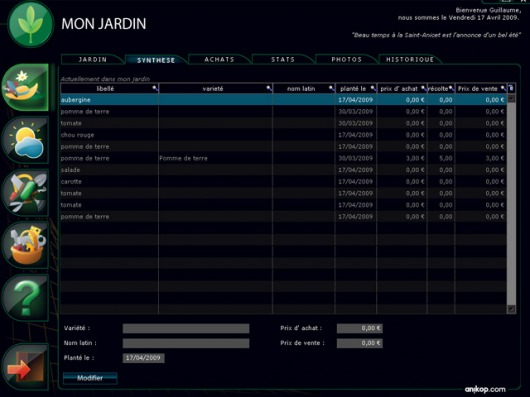Click the search magnifier in libellé column header
Screen dimensions: 530x397
click(155, 89)
